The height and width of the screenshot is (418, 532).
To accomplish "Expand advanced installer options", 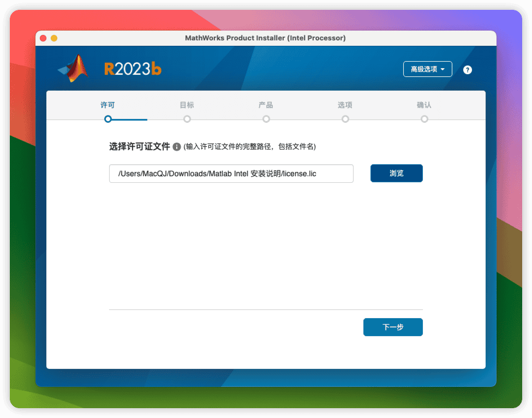I will pyautogui.click(x=427, y=69).
